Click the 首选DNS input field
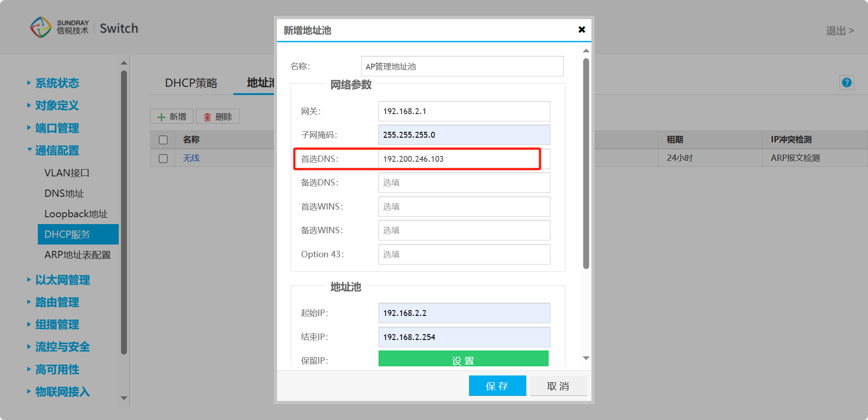 464,159
